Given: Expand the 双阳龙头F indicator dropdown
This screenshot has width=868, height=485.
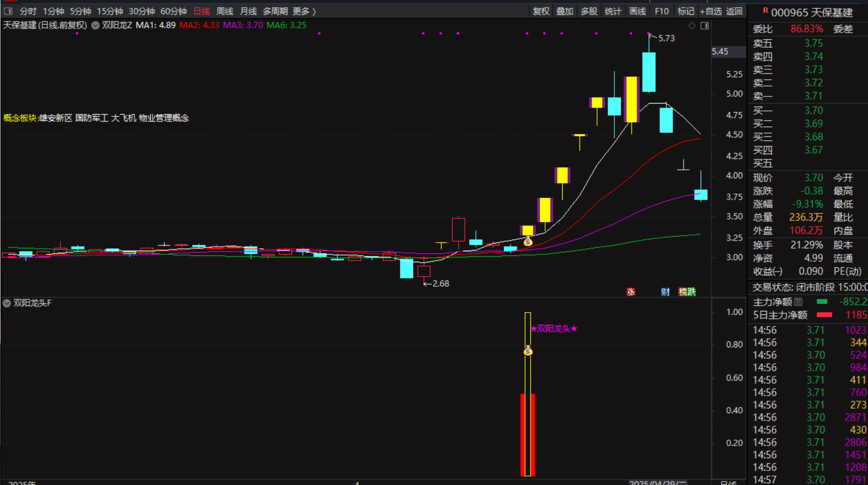Looking at the screenshot, I should pos(7,303).
